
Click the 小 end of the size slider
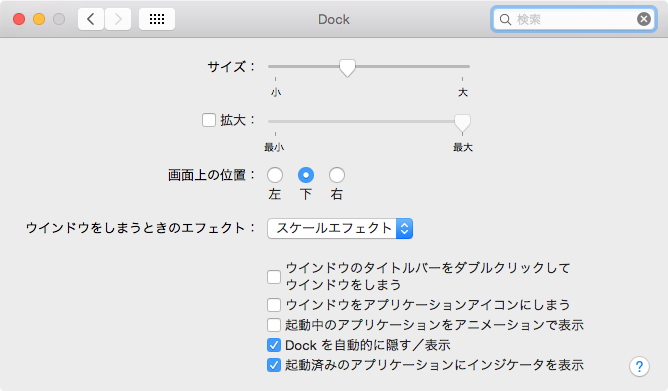pos(276,92)
